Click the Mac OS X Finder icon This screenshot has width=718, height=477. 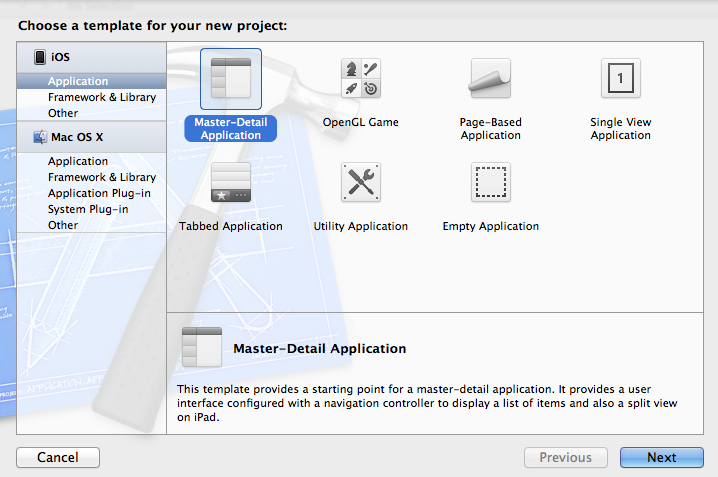coord(40,137)
